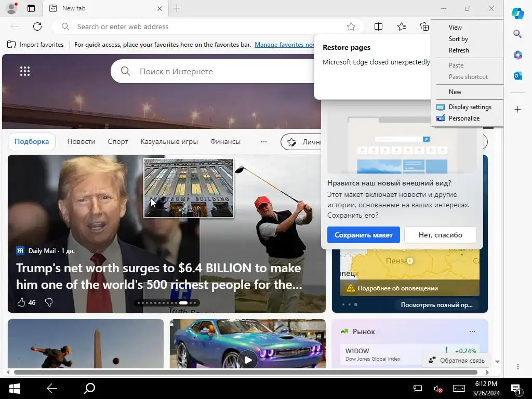Open the Manage favorites now link
532x399 pixels.
(284, 45)
